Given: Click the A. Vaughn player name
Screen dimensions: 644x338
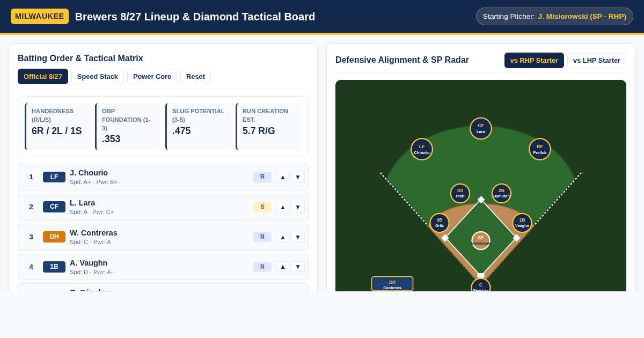Looking at the screenshot, I should coord(89,263).
